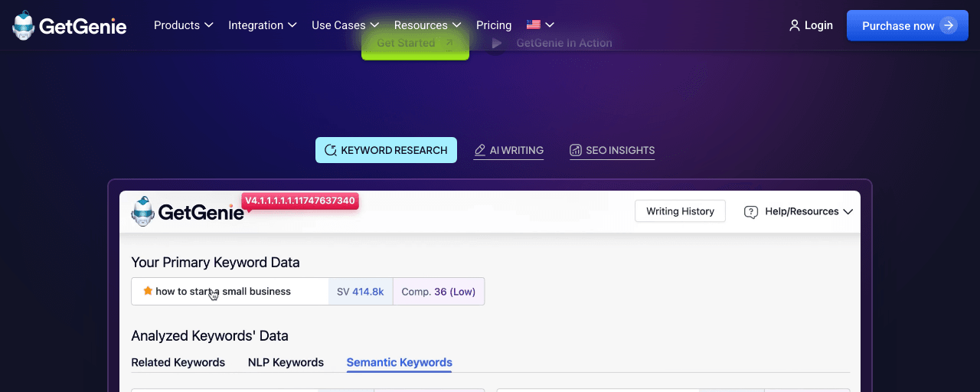Screen dimensions: 980x392
Task: Click the Login user icon
Action: [x=795, y=25]
